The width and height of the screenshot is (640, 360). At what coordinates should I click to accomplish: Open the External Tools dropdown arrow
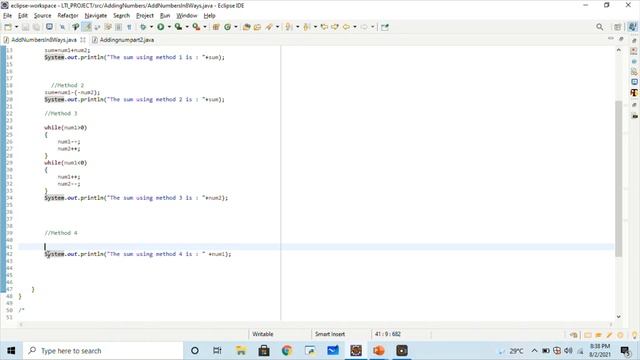tap(205, 27)
